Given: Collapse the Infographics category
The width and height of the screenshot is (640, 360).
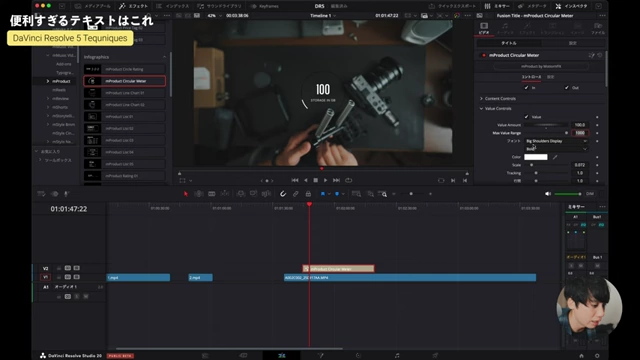Looking at the screenshot, I should pyautogui.click(x=164, y=57).
